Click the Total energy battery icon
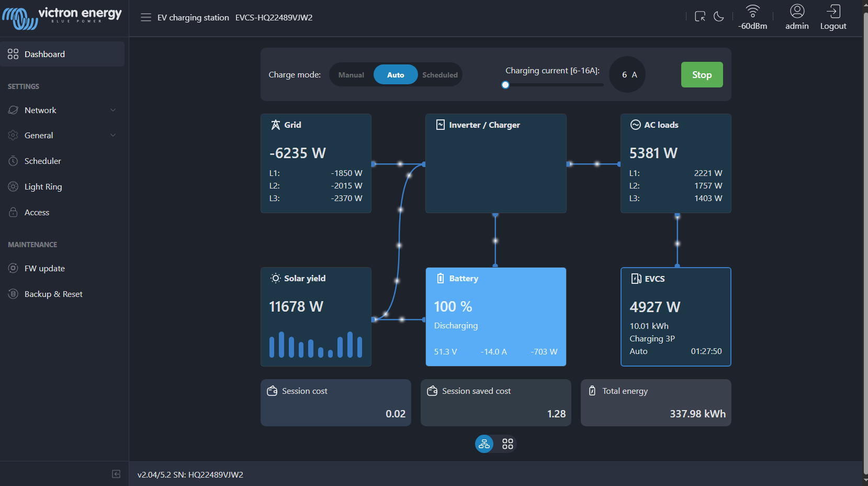The width and height of the screenshot is (868, 486). coord(592,391)
